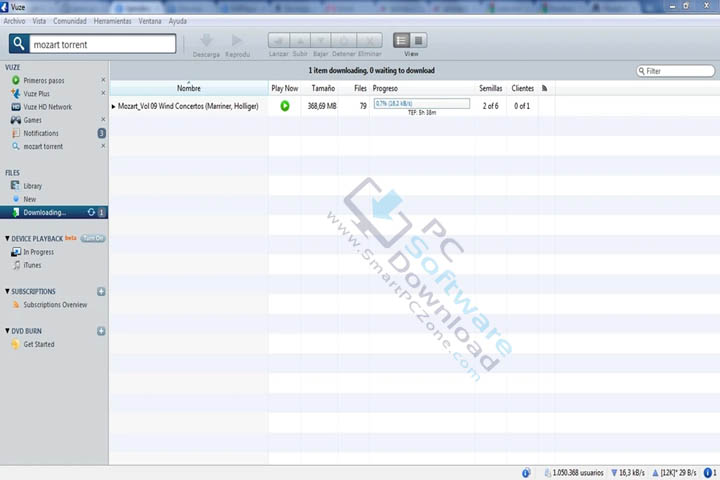Toggle the Device Playback Turn On switch
Image resolution: width=720 pixels, height=480 pixels.
pos(93,238)
